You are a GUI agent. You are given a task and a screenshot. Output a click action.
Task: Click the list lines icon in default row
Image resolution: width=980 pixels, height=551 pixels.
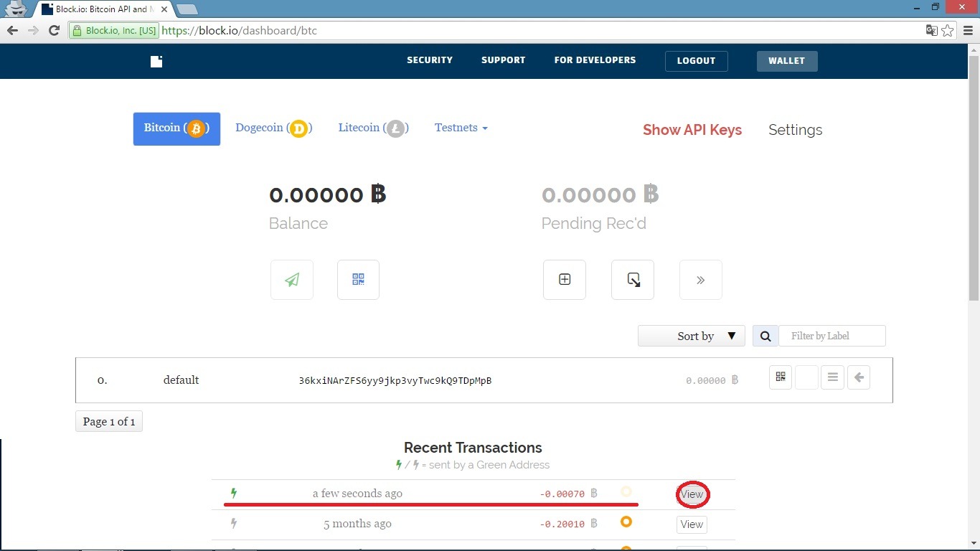coord(832,377)
